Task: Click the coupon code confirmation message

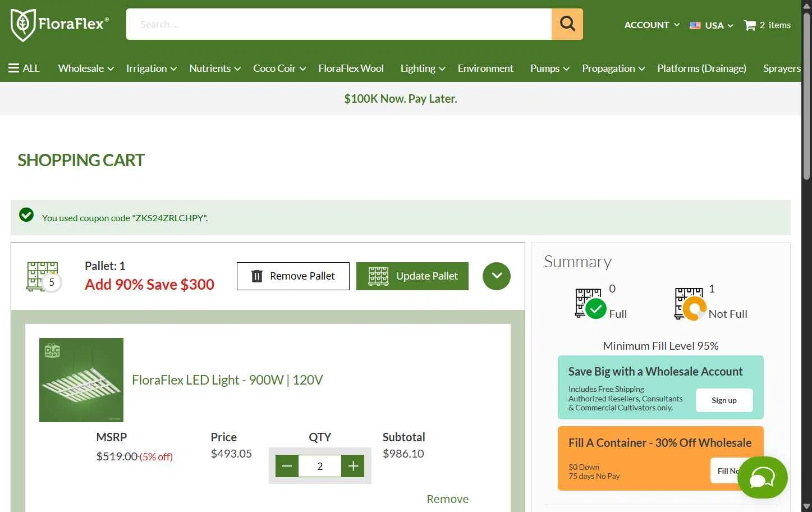Action: (x=125, y=218)
